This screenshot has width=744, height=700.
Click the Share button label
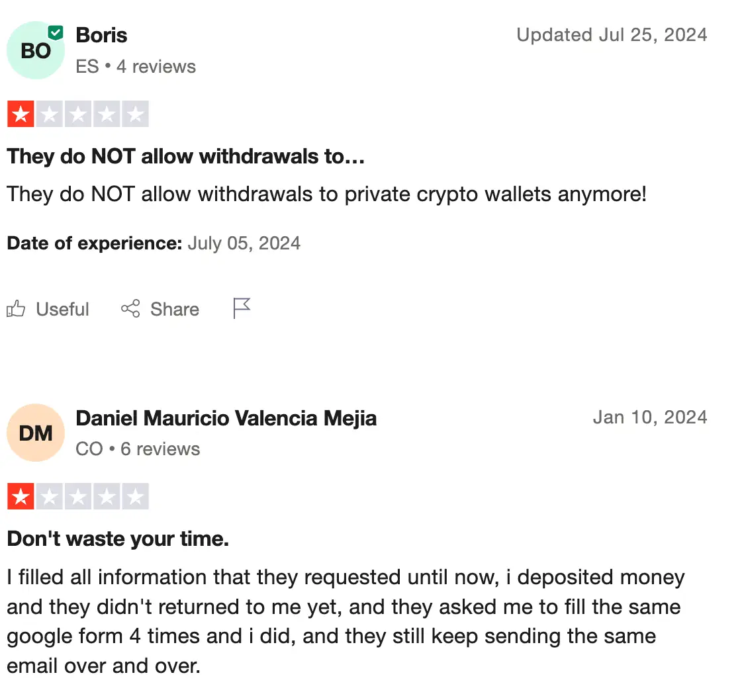tap(175, 310)
